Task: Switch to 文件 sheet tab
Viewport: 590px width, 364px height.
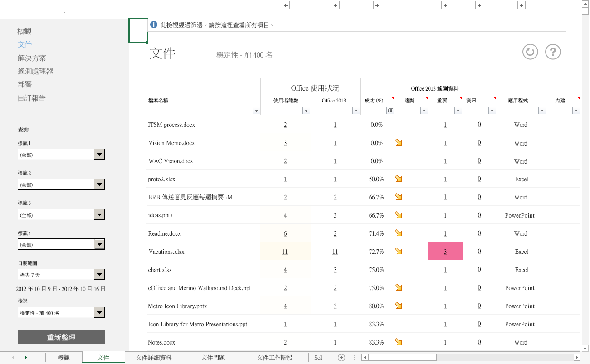Action: pos(103,358)
